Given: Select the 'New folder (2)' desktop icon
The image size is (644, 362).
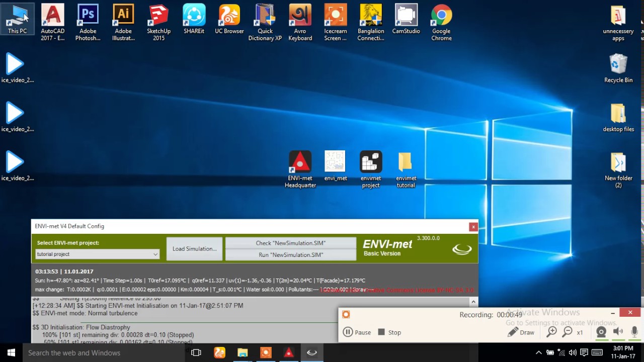Looking at the screenshot, I should 618,169.
